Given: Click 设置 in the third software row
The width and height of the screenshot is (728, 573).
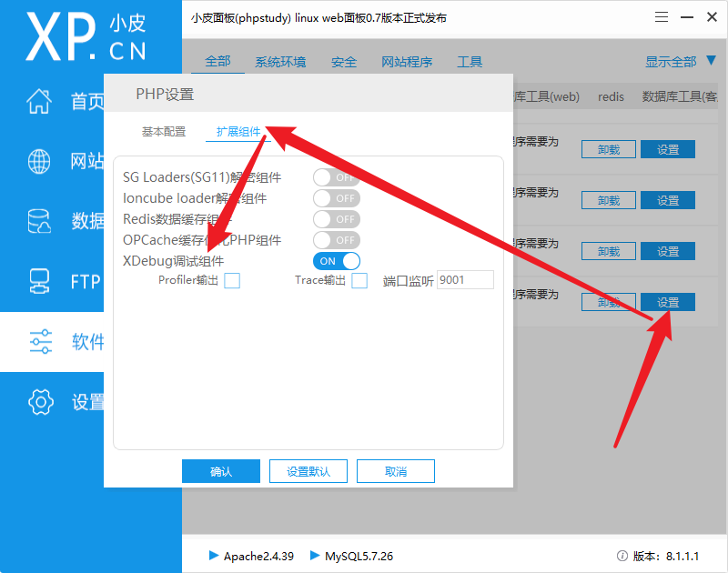Looking at the screenshot, I should 668,251.
